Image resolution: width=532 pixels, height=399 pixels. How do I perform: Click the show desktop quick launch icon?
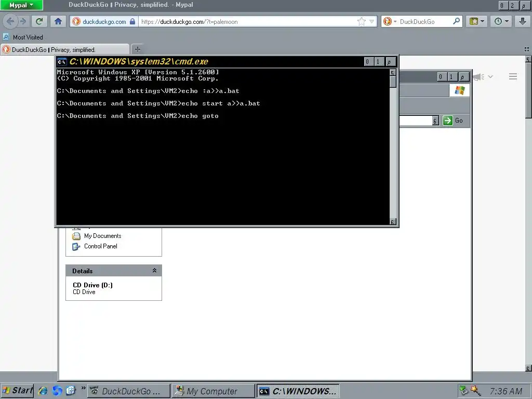click(71, 391)
